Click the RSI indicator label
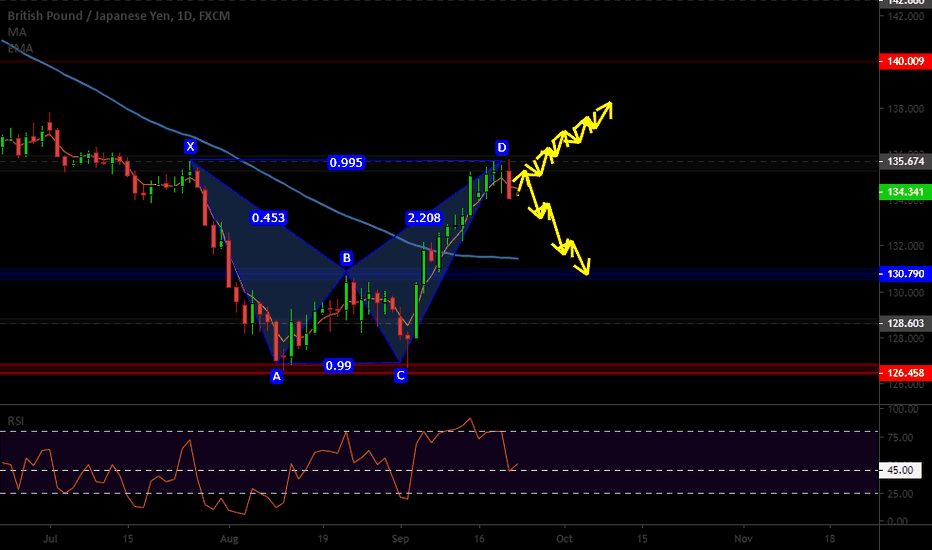This screenshot has width=932, height=550. (x=16, y=421)
